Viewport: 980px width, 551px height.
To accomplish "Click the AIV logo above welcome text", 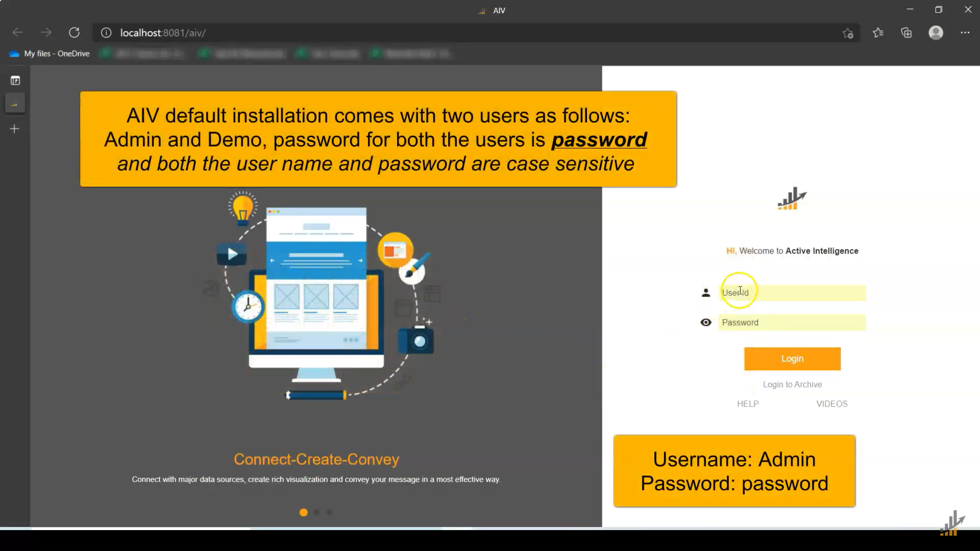I will (792, 199).
